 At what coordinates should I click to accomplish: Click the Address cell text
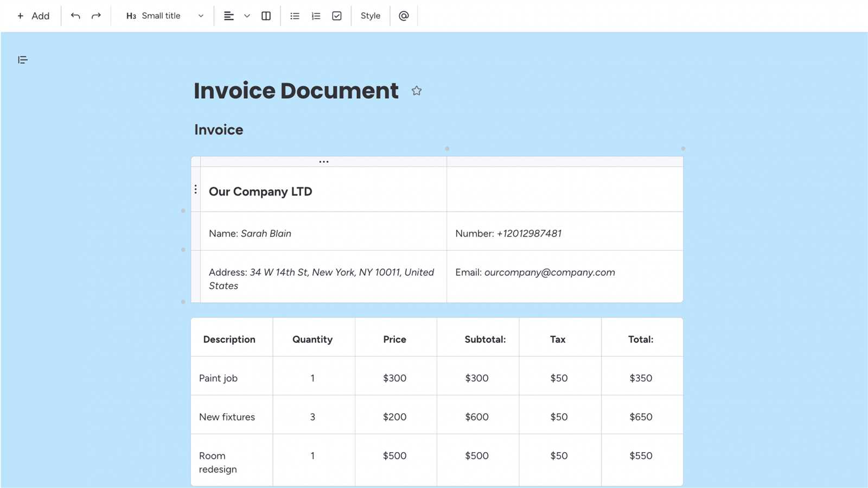tap(321, 279)
